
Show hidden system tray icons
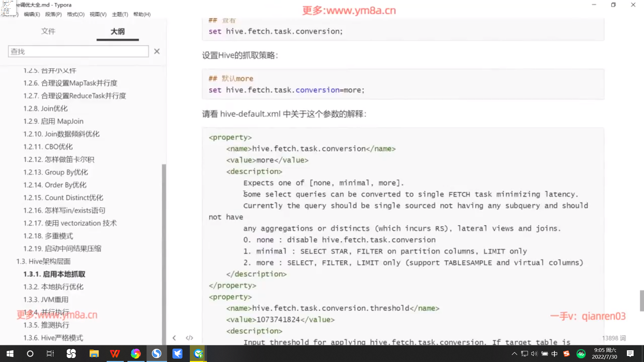[514, 354]
